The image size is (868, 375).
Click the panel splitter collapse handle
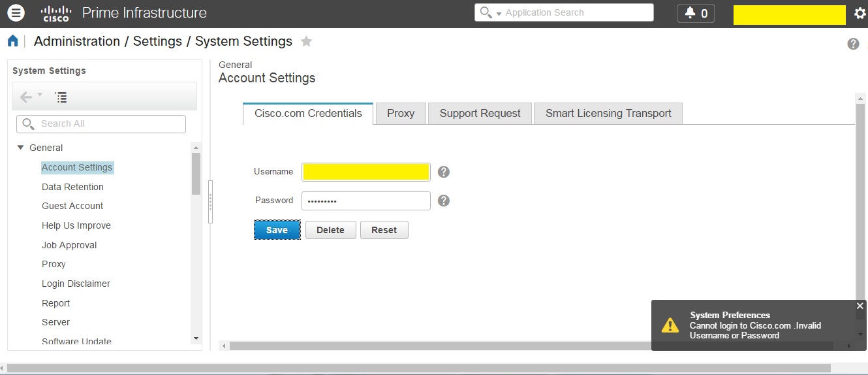tap(210, 202)
